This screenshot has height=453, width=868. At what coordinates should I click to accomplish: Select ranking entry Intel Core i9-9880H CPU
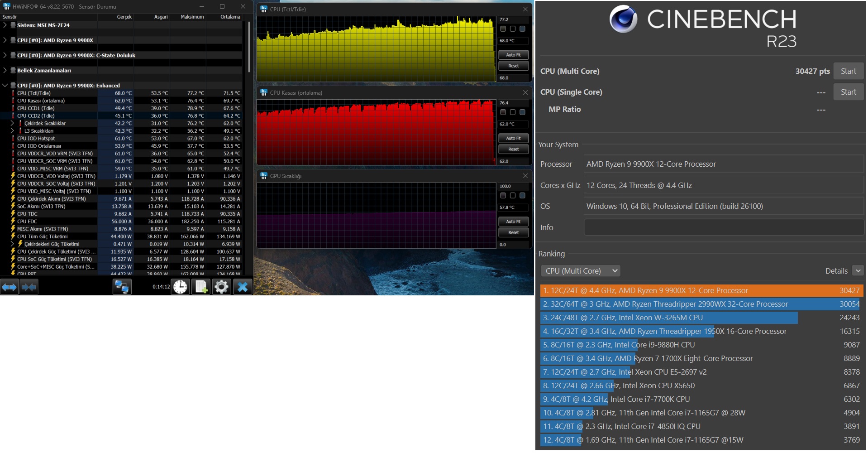tap(701, 345)
